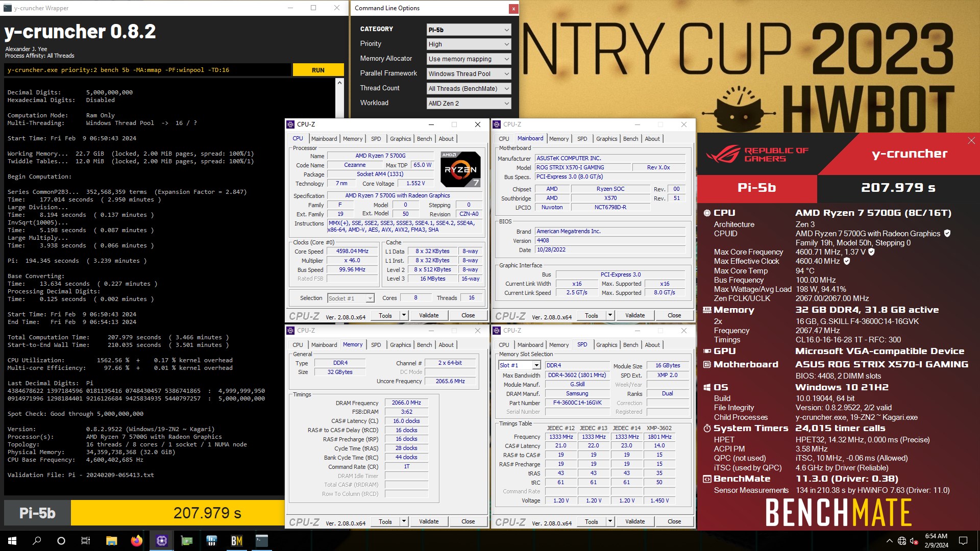The image size is (980, 551).
Task: Click the ROG STRIX X570-I GAMING model field
Action: pyautogui.click(x=582, y=167)
